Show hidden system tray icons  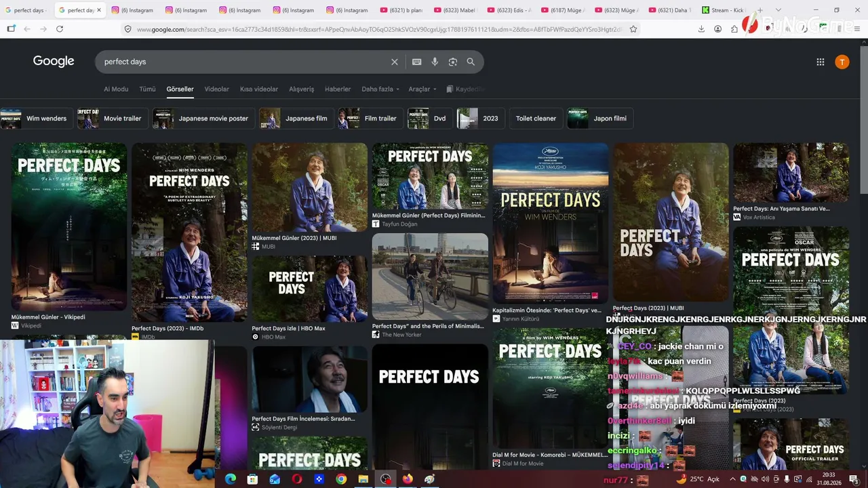click(x=732, y=479)
